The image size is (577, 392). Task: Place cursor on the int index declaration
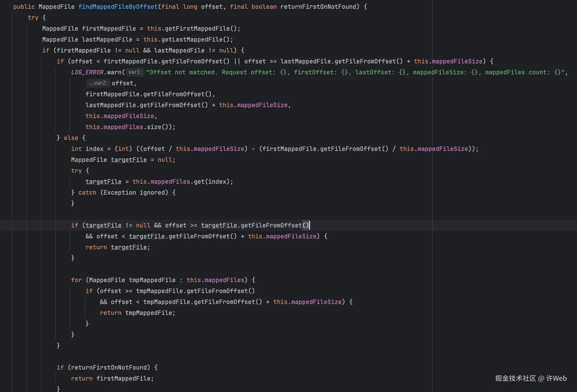pos(94,149)
